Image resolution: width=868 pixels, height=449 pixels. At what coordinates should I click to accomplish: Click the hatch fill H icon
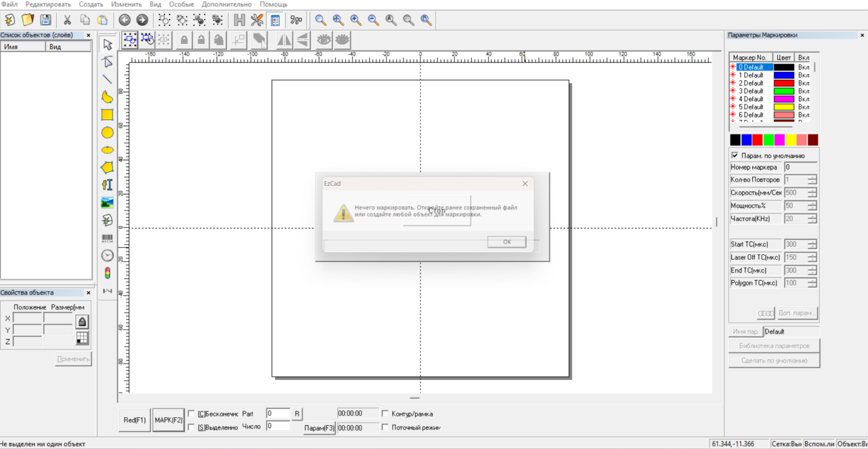coord(240,20)
